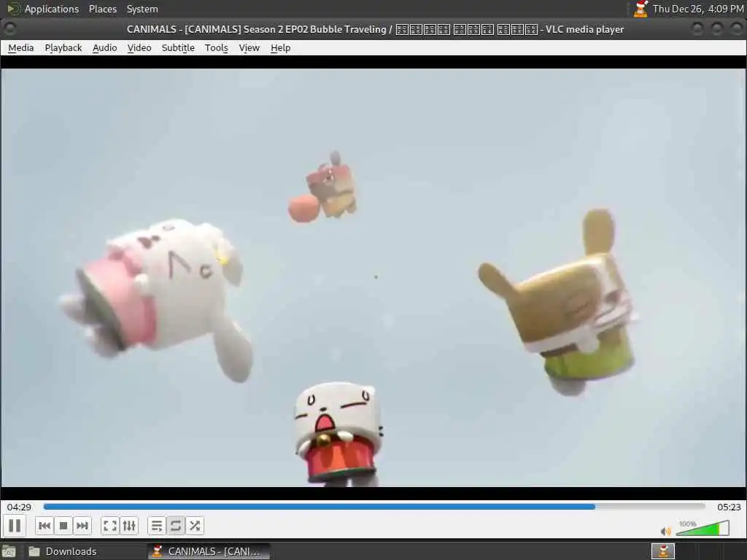
Task: Pause the video playback
Action: pos(15,526)
